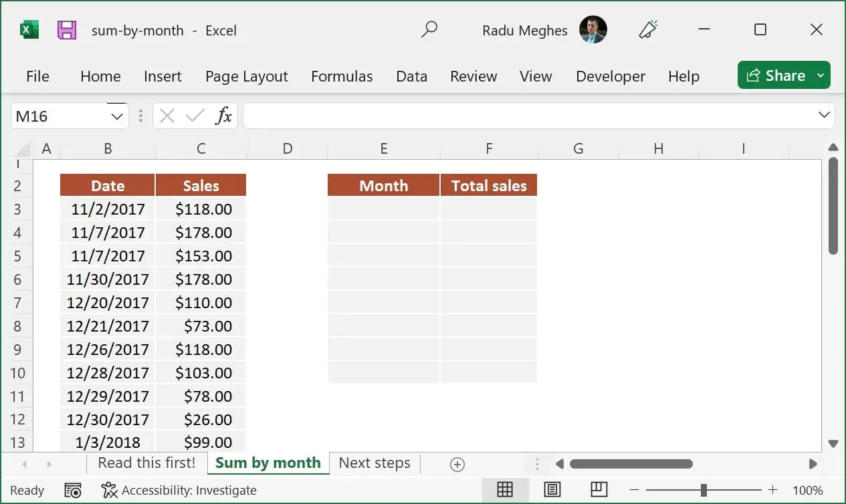The height and width of the screenshot is (504, 846).
Task: Click the zoom in plus button
Action: [772, 490]
